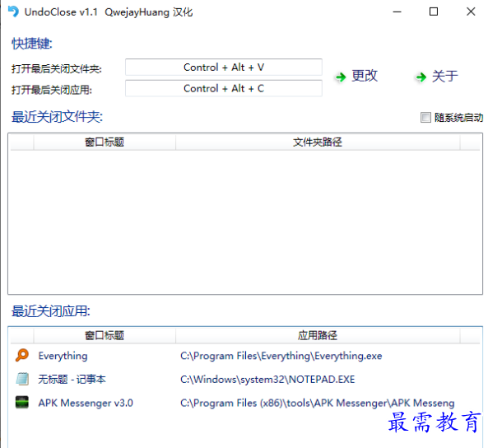Image resolution: width=488 pixels, height=448 pixels.
Task: Minimize the UndoClose window
Action: tap(397, 12)
